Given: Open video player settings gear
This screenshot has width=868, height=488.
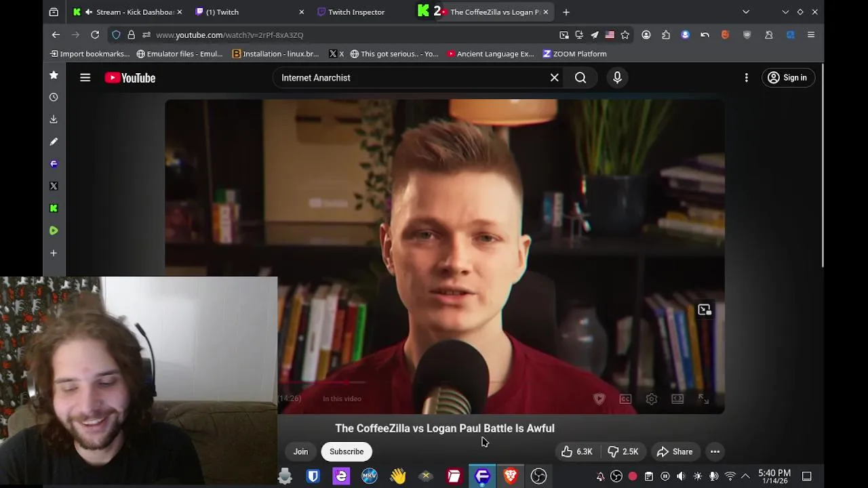Looking at the screenshot, I should point(651,399).
